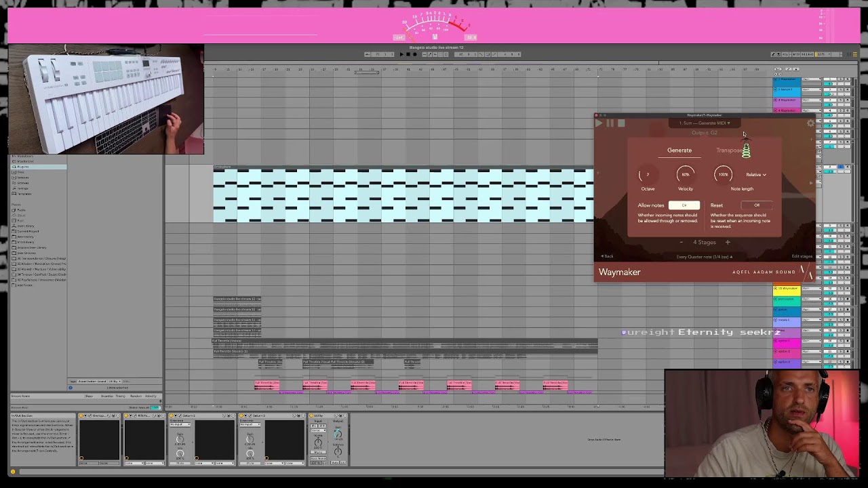Click the Note length knob showing 100%

[x=723, y=175]
